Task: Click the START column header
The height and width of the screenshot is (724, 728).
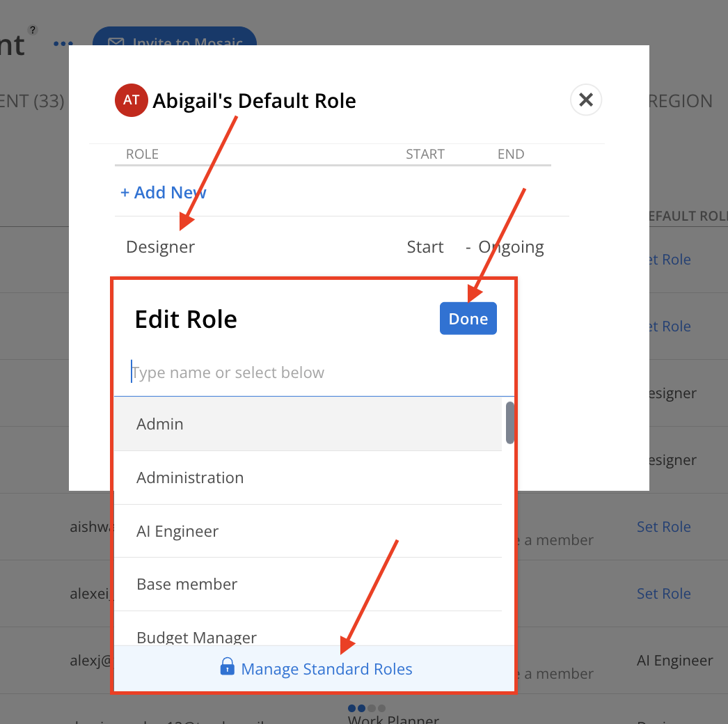Action: [425, 154]
